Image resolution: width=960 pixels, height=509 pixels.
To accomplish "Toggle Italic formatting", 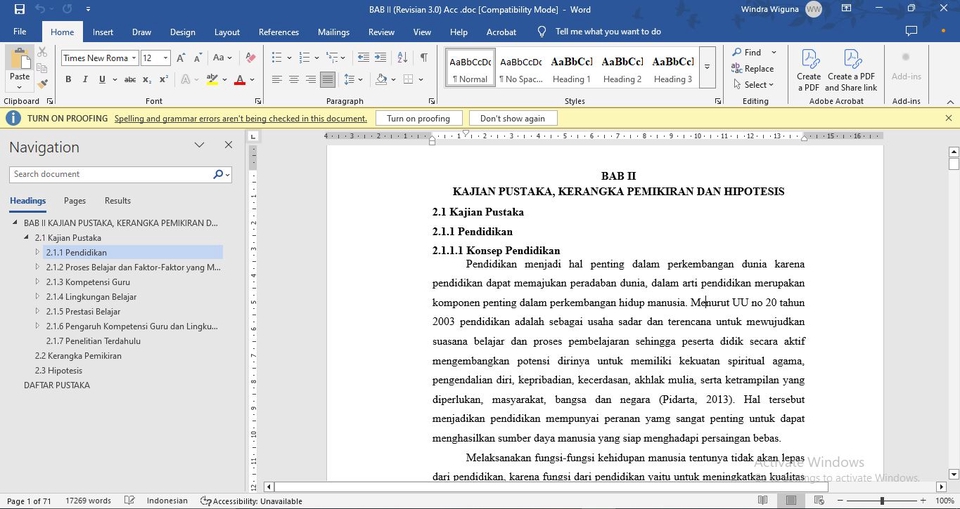I will pos(85,80).
